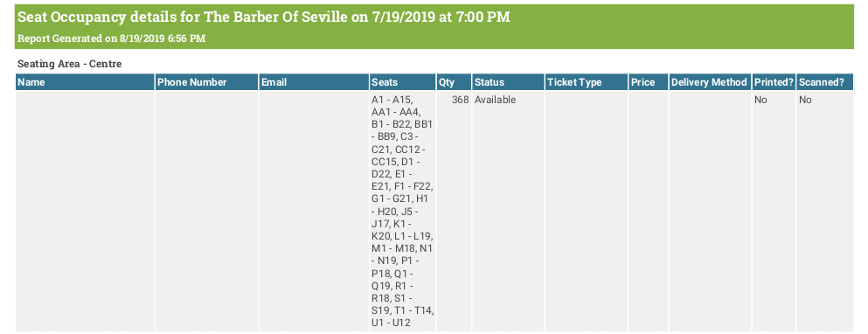Click the Scanned? column header
The image size is (868, 334).
coord(824,82)
